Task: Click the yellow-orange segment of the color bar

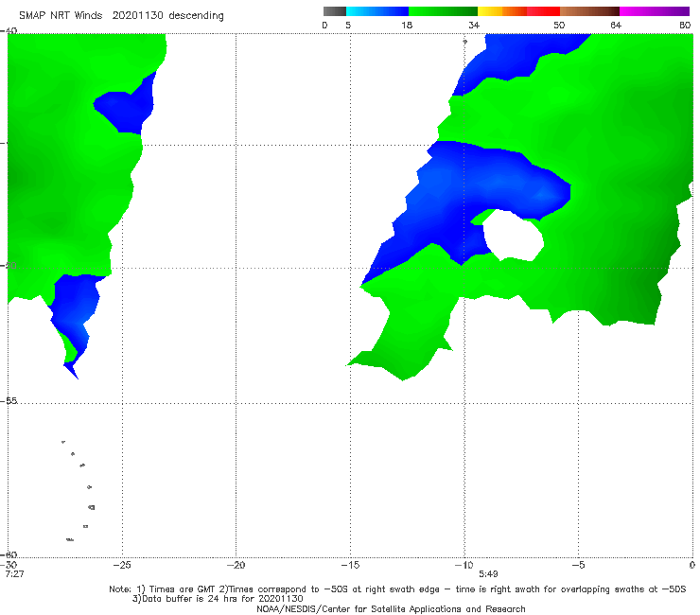Action: click(502, 11)
